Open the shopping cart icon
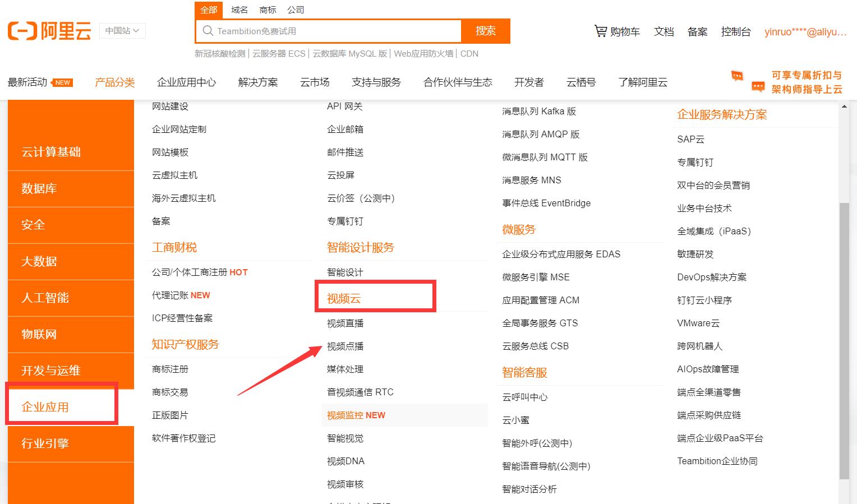Viewport: 857px width, 504px height. [x=601, y=31]
